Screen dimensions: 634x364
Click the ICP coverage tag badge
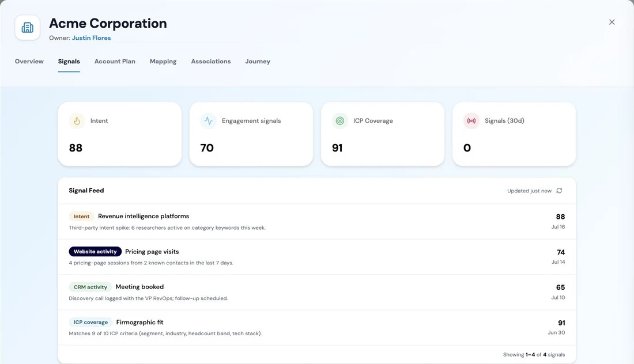coord(90,323)
